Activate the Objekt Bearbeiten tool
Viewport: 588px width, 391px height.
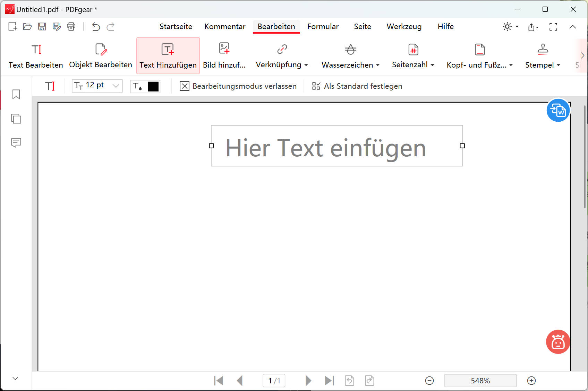[100, 55]
